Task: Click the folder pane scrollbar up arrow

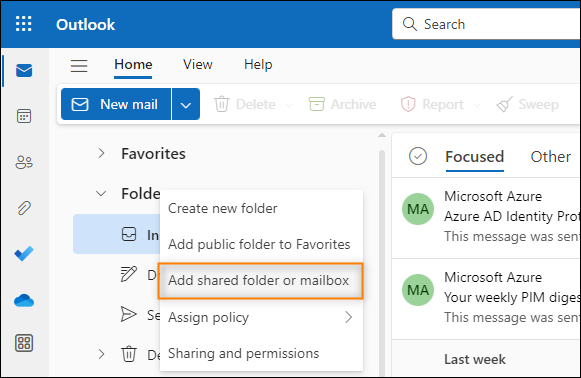Action: 382,136
